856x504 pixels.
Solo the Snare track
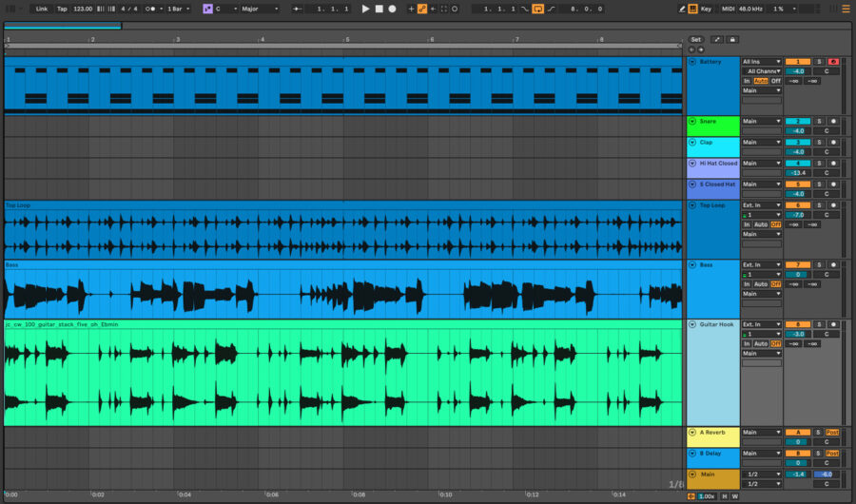click(x=819, y=121)
